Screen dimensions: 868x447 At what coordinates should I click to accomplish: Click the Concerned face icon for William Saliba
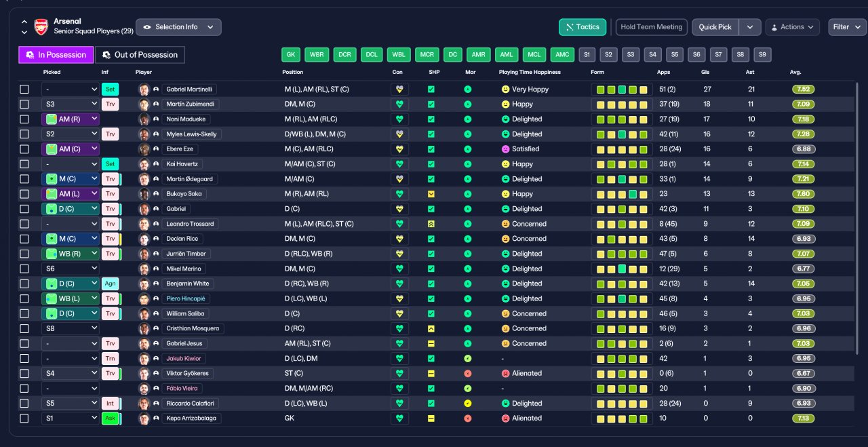[505, 313]
